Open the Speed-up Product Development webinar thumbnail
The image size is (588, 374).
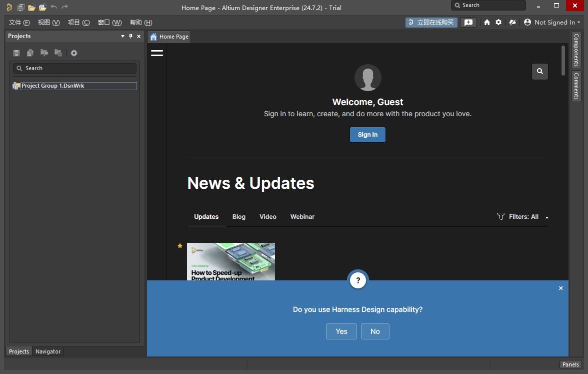tap(231, 261)
